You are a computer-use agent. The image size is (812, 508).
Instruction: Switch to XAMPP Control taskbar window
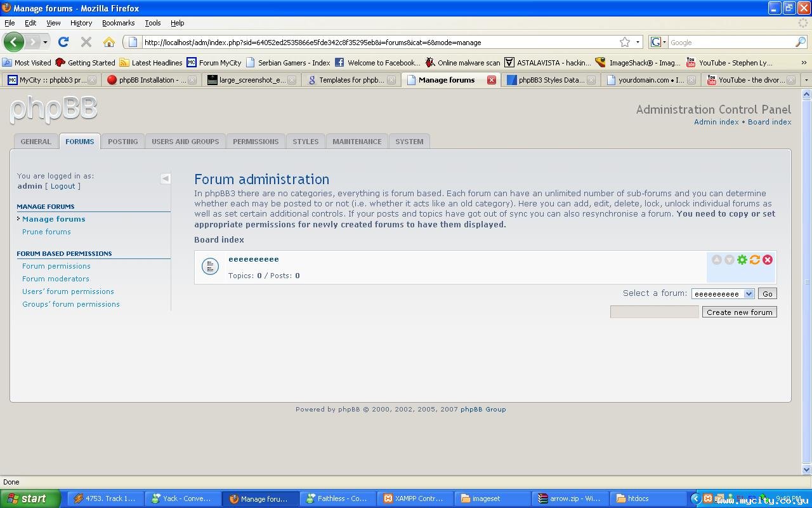pyautogui.click(x=415, y=498)
